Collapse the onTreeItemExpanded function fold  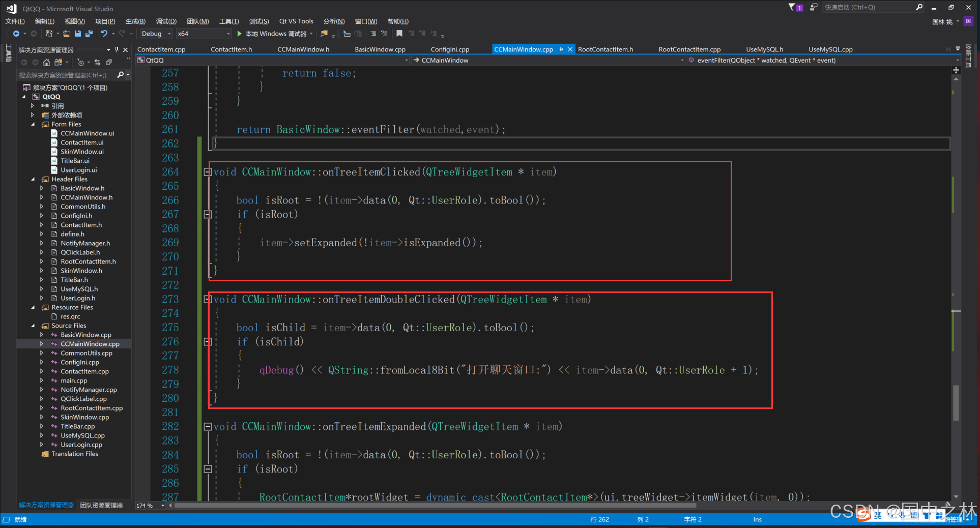[208, 427]
